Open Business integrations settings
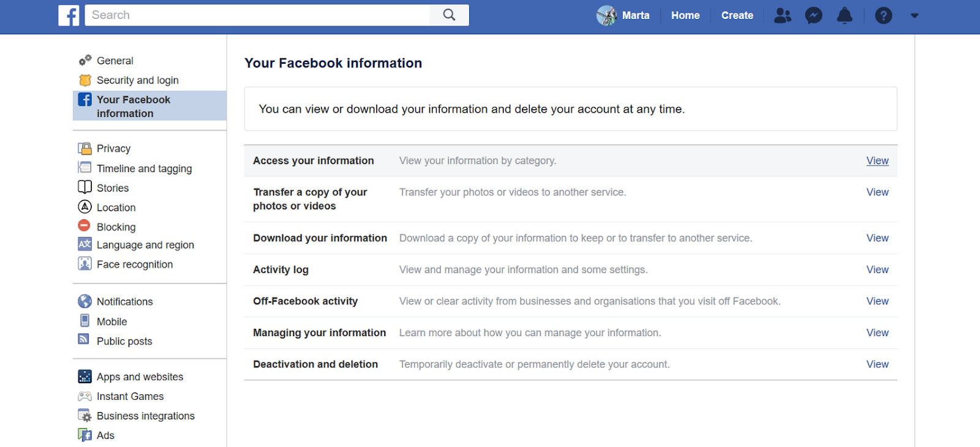The image size is (980, 447). (x=146, y=416)
